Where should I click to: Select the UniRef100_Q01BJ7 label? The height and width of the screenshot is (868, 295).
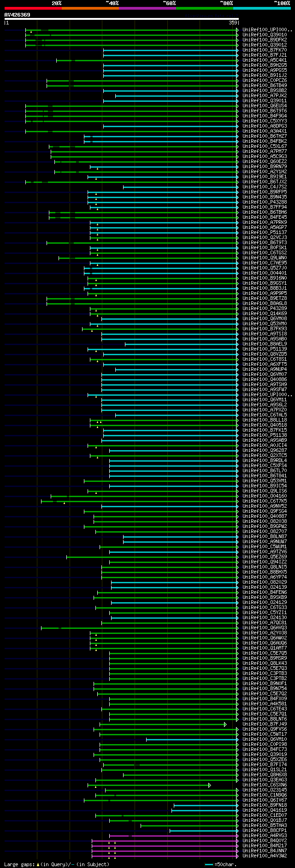tap(265, 820)
